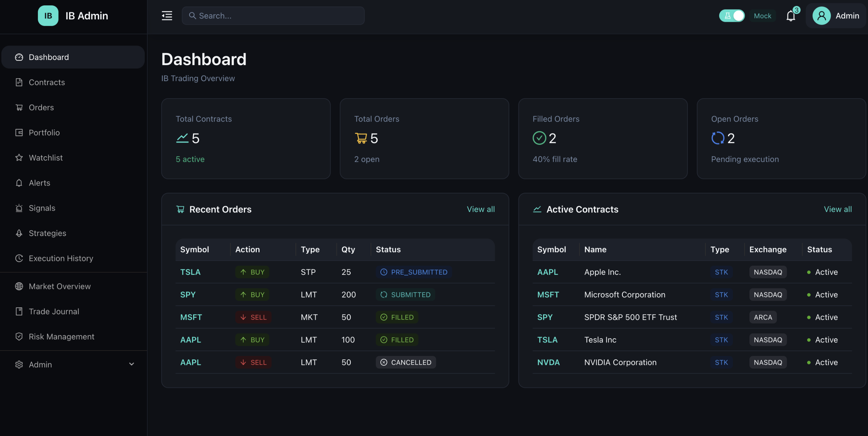Click View all for Recent Orders

click(480, 209)
